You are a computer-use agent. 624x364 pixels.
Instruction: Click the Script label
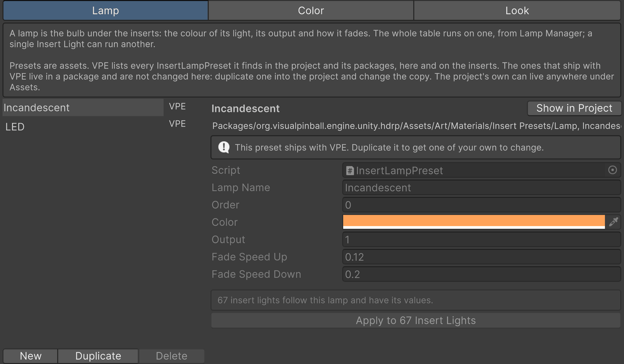coord(226,170)
